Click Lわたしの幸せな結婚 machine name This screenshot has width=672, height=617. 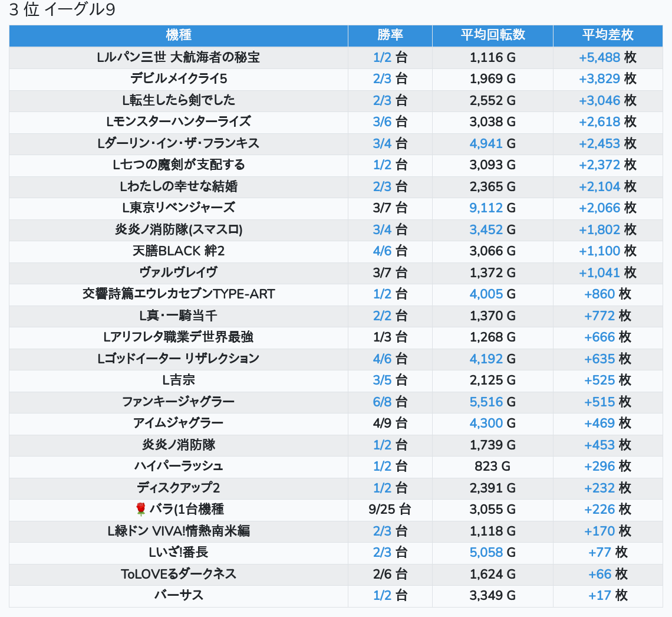[178, 186]
